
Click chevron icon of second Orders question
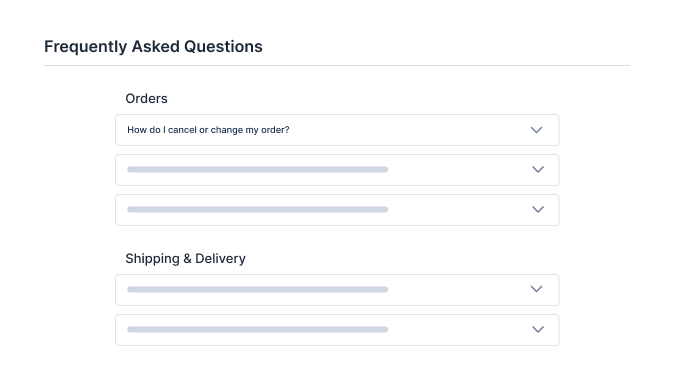tap(538, 169)
